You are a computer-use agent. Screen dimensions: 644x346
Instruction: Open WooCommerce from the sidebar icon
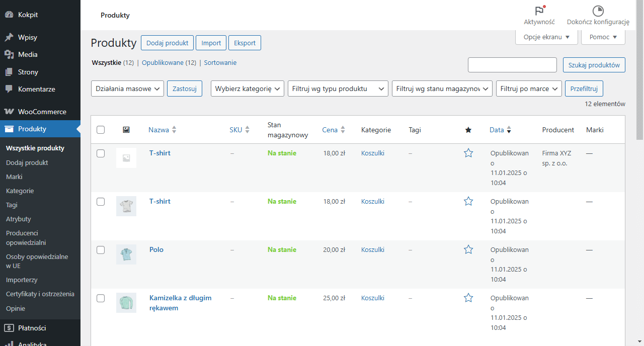9,112
